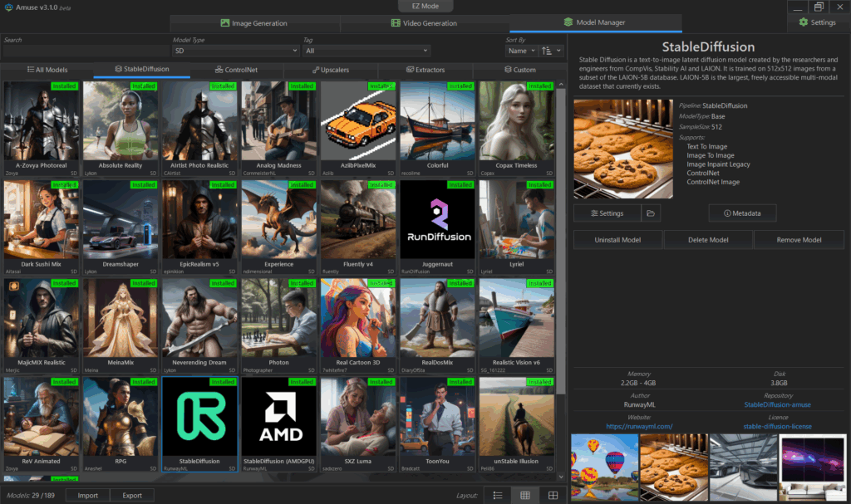The height and width of the screenshot is (504, 851).
Task: Select the Model Manager tab
Action: (595, 22)
